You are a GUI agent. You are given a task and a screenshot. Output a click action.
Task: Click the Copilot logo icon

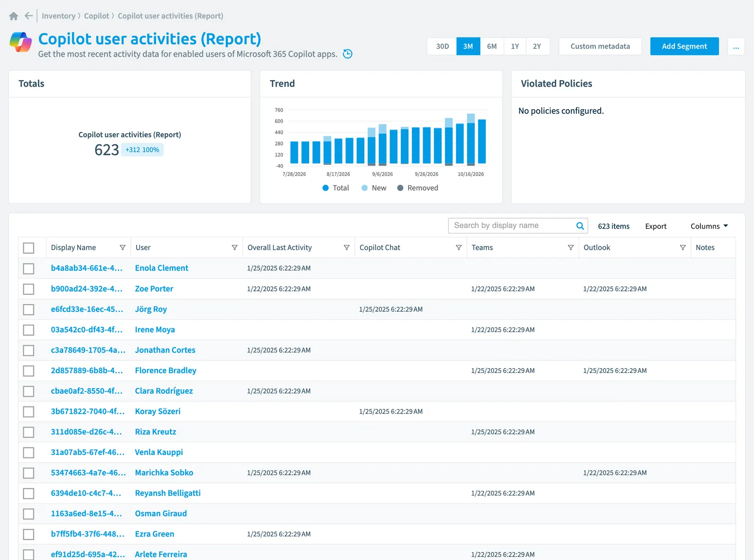[x=21, y=42]
